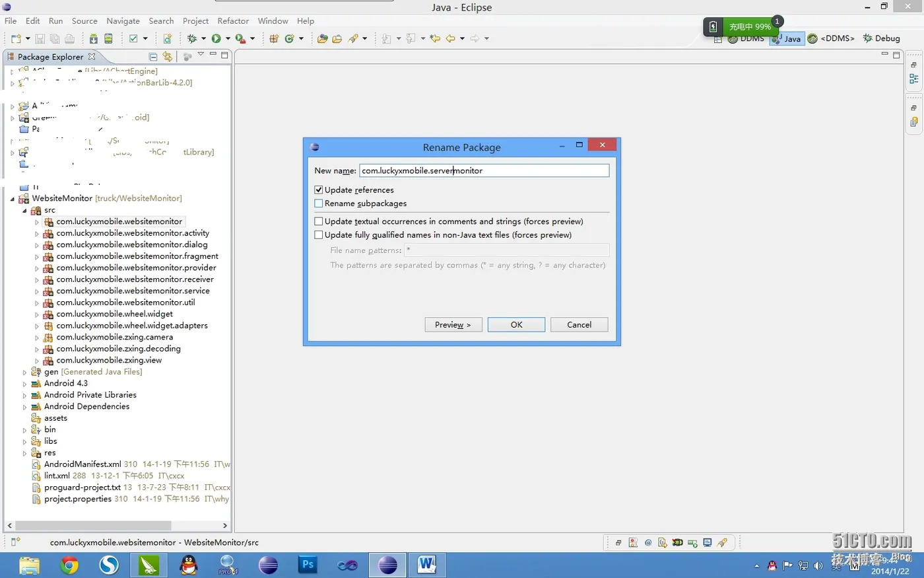The width and height of the screenshot is (924, 578).
Task: Open the Package Explorer View Menu triangle
Action: tap(201, 55)
